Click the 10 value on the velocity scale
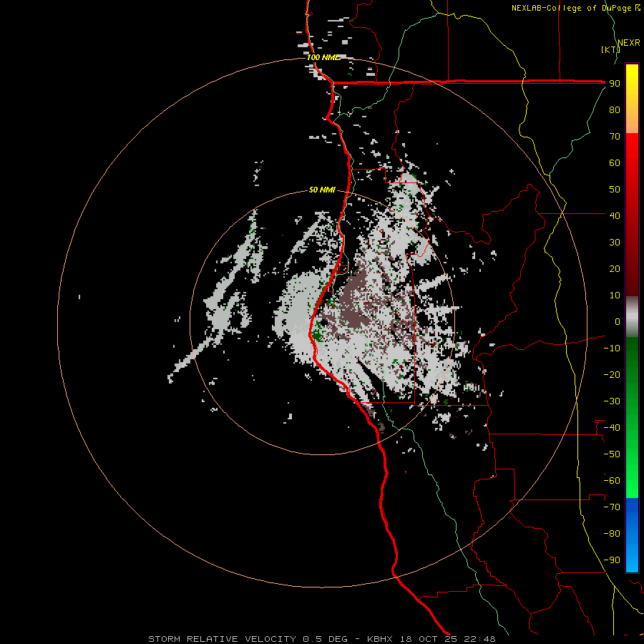This screenshot has height=644, width=644. 615,296
